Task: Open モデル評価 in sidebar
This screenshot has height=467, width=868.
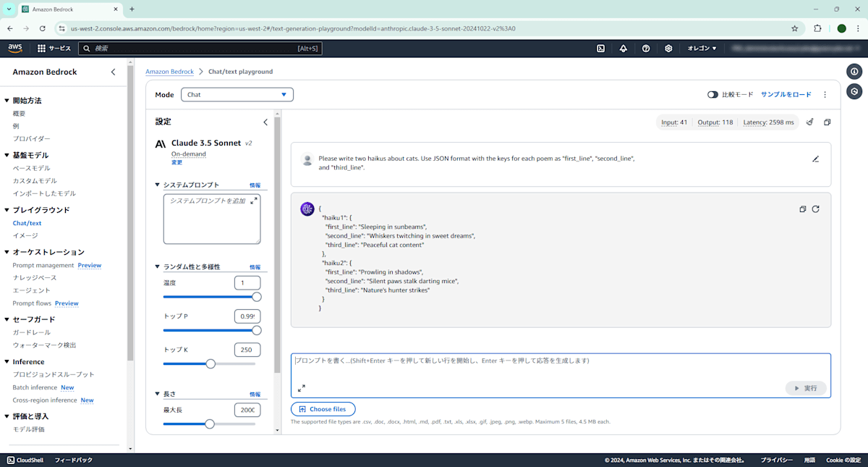Action: 28,429
